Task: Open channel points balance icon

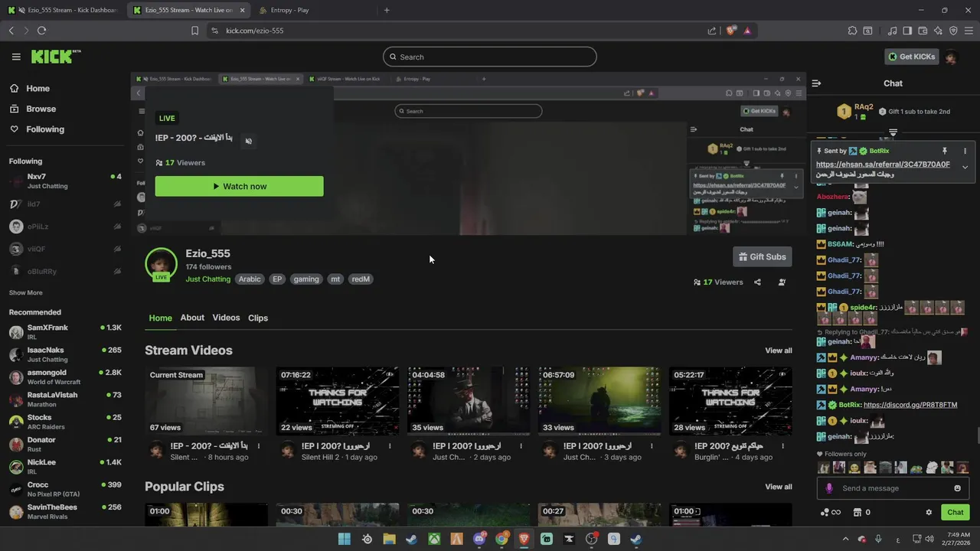Action: click(x=831, y=513)
